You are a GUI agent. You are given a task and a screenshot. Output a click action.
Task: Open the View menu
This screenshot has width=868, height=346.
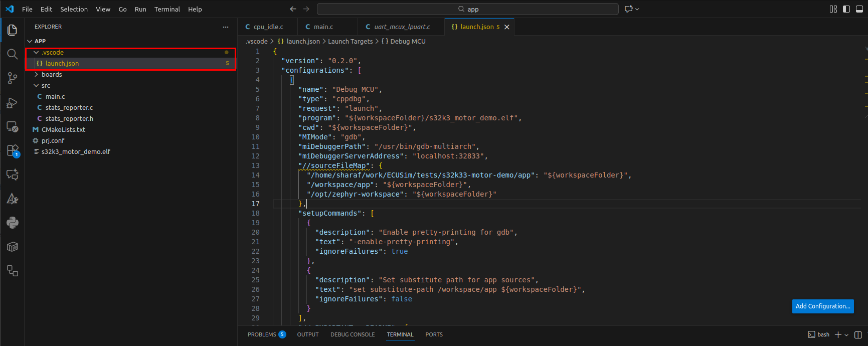[103, 9]
